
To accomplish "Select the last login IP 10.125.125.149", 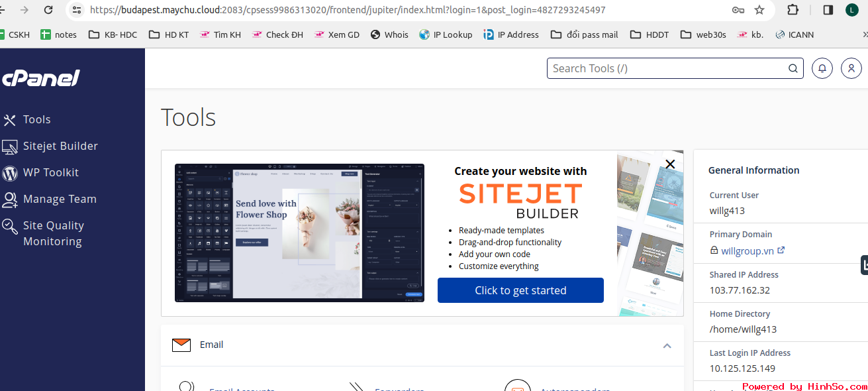I will pos(742,368).
